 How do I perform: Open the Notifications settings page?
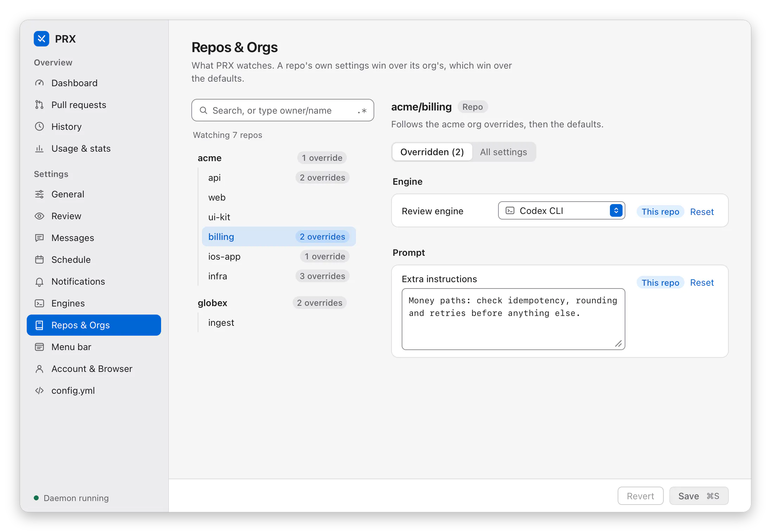click(x=94, y=281)
